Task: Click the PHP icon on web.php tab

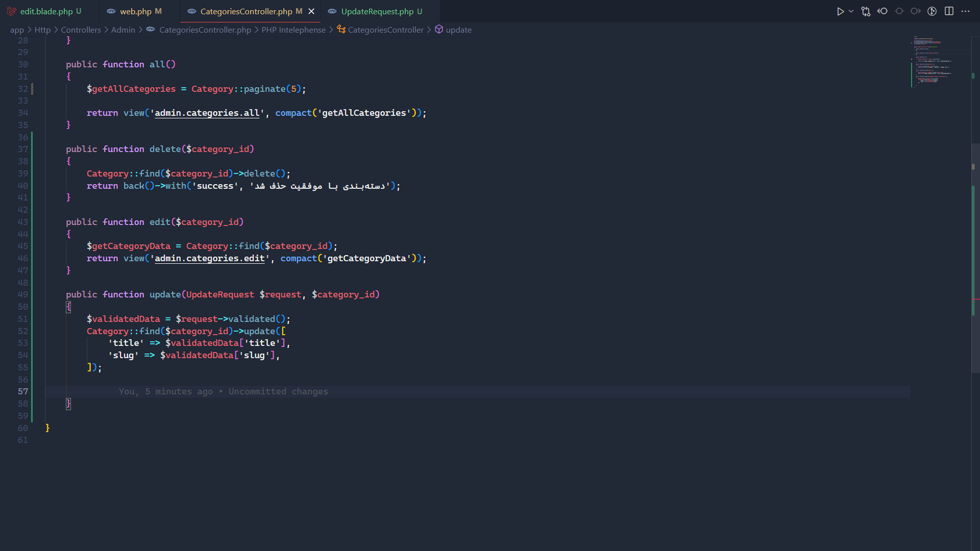Action: pos(111,11)
